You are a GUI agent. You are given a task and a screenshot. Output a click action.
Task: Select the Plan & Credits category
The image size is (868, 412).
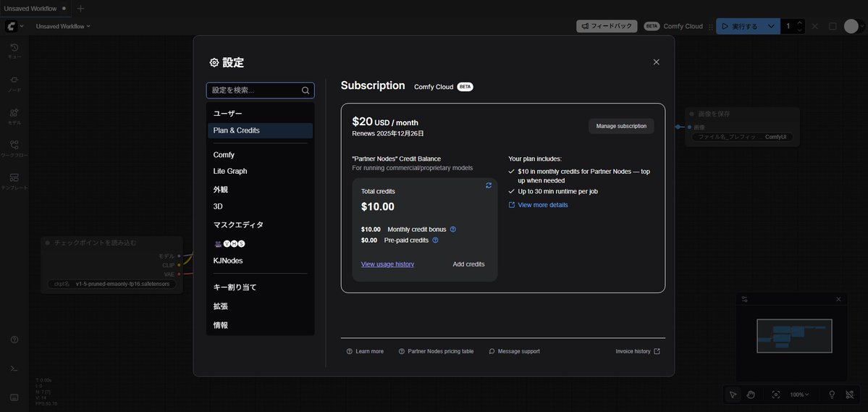pyautogui.click(x=260, y=130)
